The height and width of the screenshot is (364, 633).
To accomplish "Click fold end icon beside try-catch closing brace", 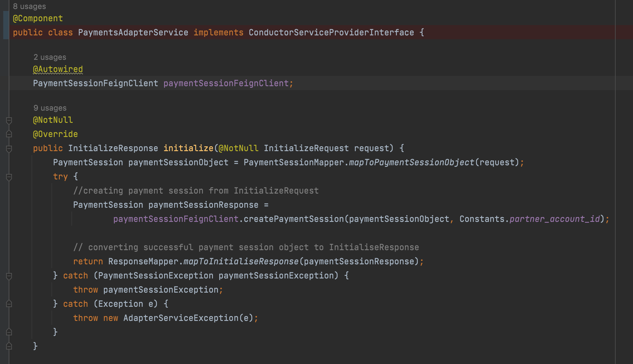I will [9, 332].
